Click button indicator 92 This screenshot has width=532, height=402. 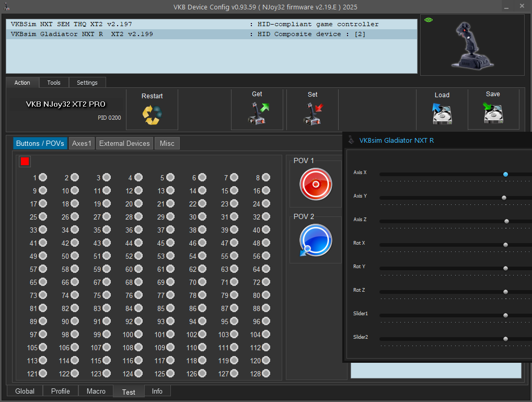tap(138, 321)
